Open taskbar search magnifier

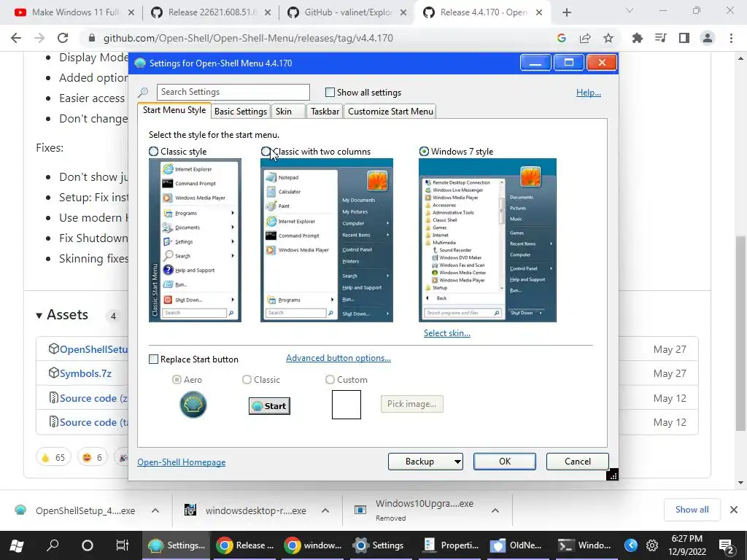[53, 545]
